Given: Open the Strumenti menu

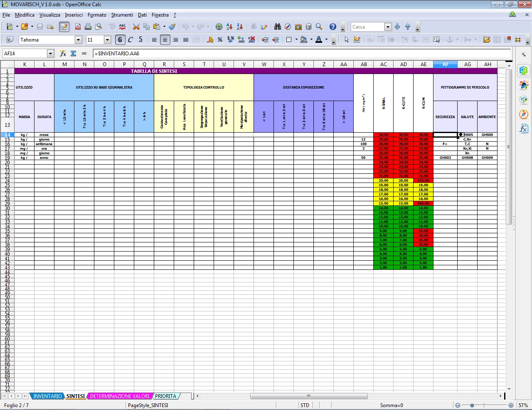Looking at the screenshot, I should pyautogui.click(x=122, y=15).
